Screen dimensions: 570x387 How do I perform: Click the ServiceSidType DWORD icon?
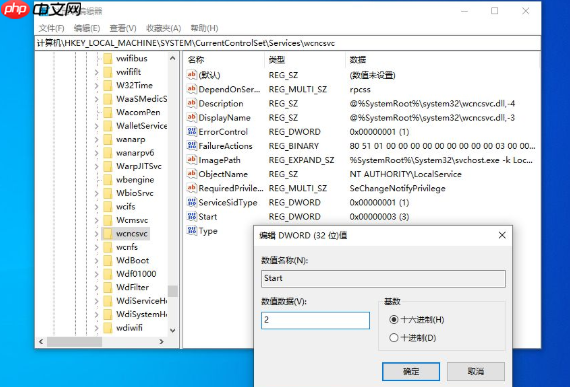coord(192,202)
